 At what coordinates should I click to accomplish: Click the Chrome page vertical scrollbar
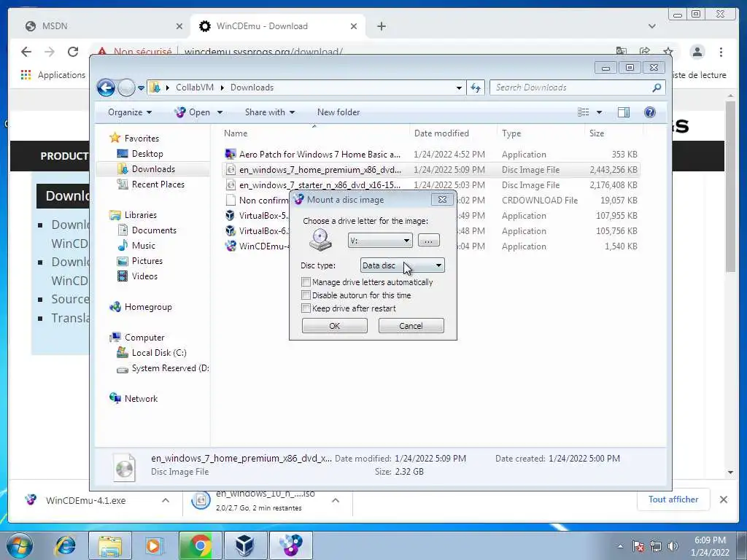click(730, 186)
